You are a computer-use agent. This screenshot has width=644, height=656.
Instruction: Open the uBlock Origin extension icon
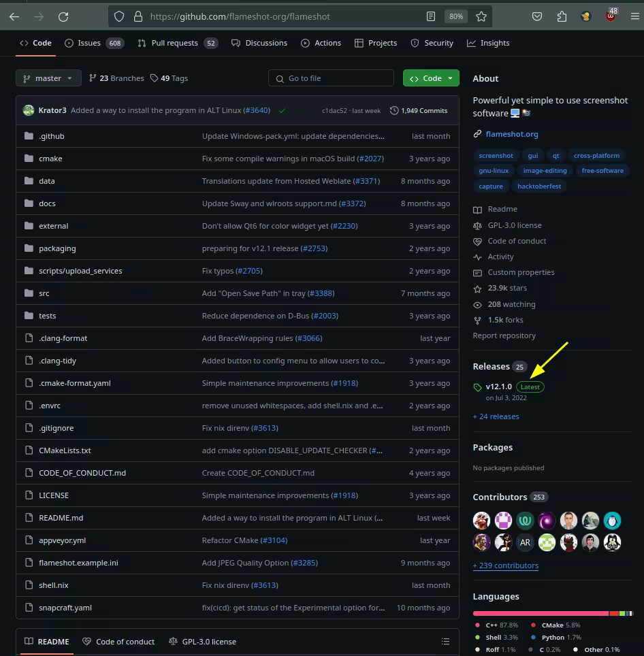611,16
